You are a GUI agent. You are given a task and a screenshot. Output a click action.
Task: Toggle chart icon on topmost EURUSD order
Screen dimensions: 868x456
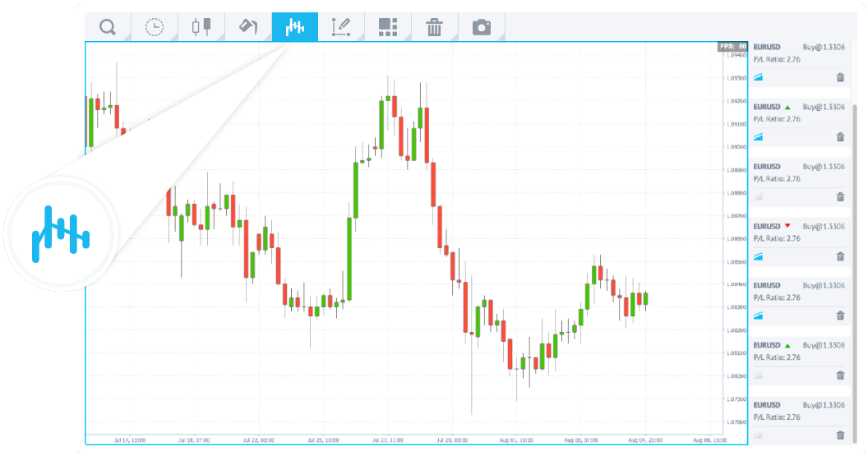[758, 77]
